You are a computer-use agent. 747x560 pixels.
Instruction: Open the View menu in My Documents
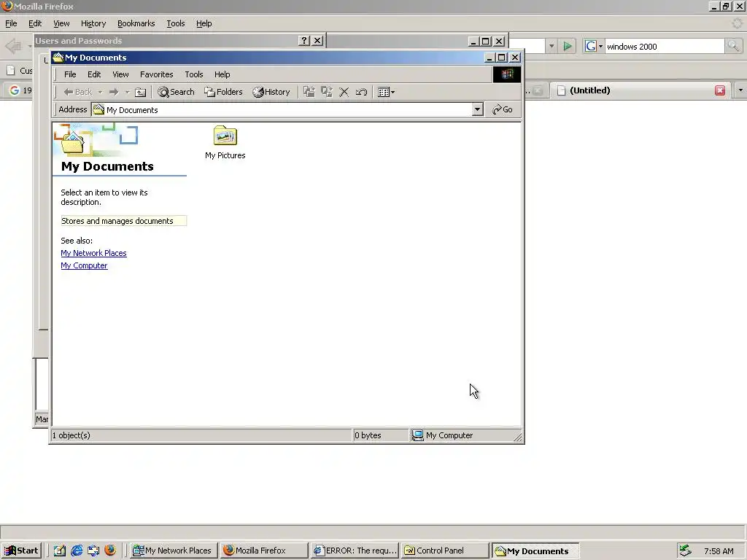tap(120, 74)
